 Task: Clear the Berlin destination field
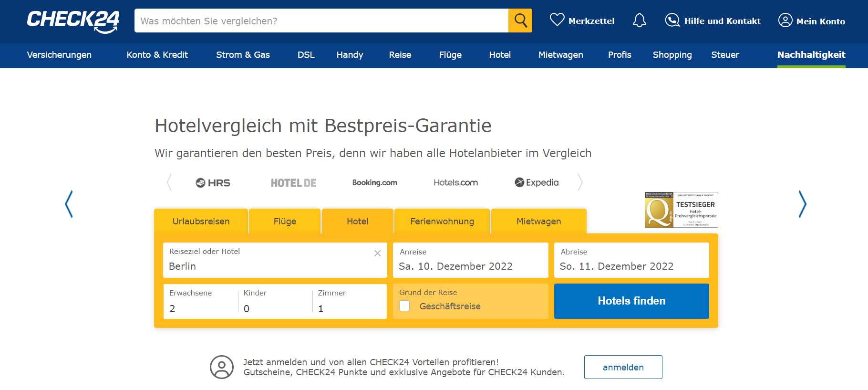click(377, 253)
